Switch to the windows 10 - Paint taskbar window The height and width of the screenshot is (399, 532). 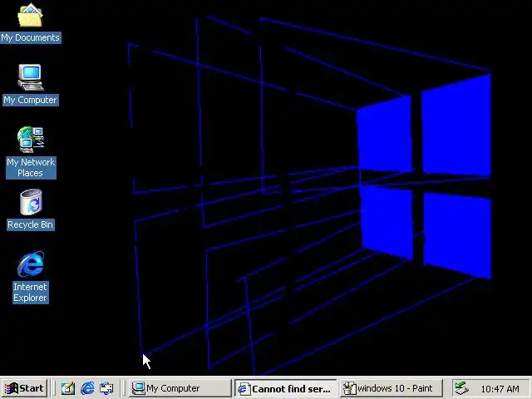[x=392, y=388]
